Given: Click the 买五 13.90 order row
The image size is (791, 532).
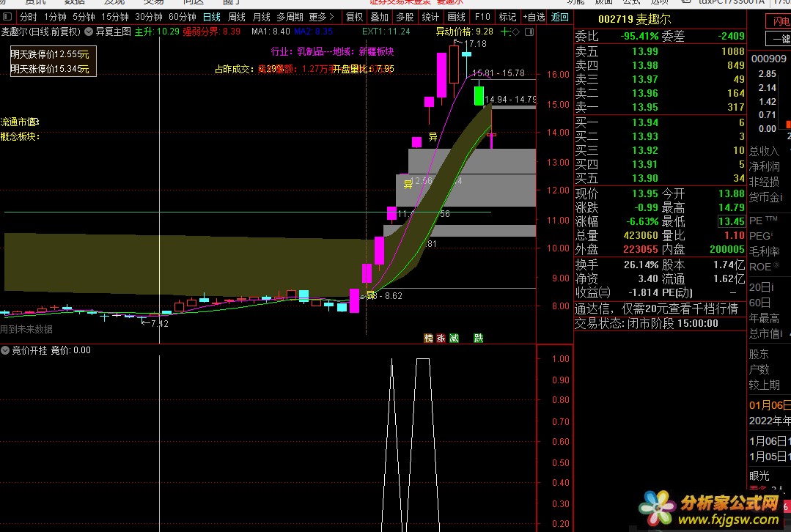Looking at the screenshot, I should pyautogui.click(x=660, y=178).
